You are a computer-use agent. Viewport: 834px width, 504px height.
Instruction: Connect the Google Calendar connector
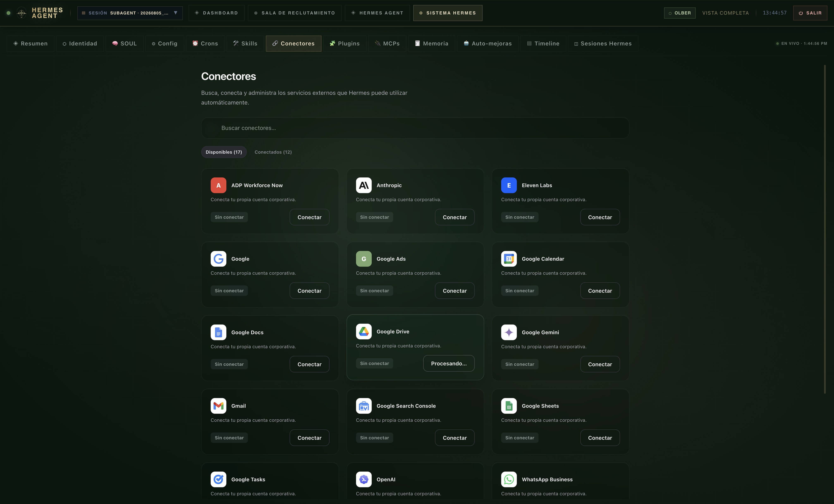point(600,291)
